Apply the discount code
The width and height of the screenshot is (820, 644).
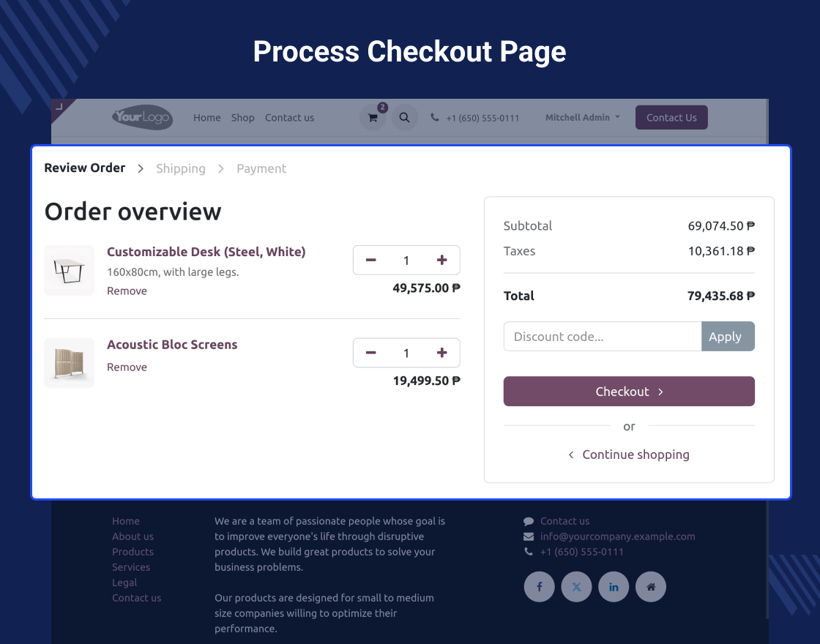coord(728,337)
